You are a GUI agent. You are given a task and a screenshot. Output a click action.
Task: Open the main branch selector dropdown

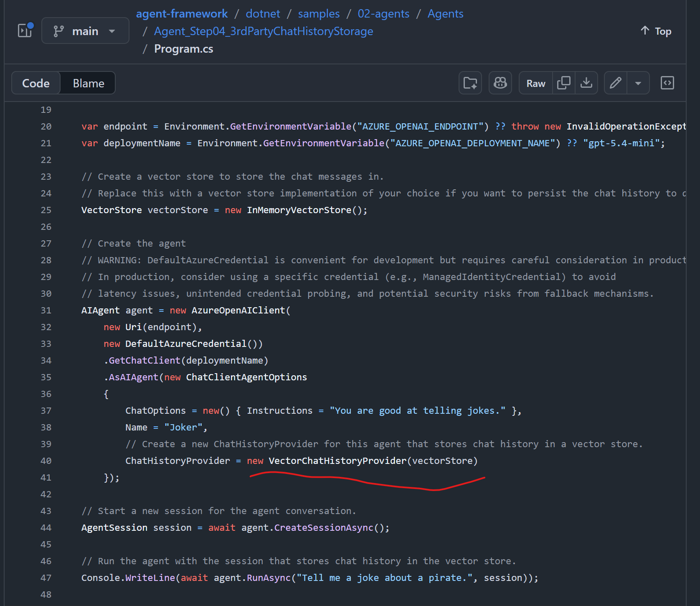point(85,31)
